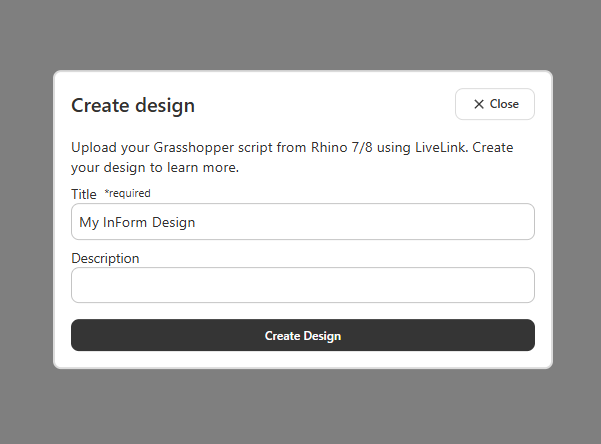
Task: Click the word "Close" on the button
Action: pos(504,104)
